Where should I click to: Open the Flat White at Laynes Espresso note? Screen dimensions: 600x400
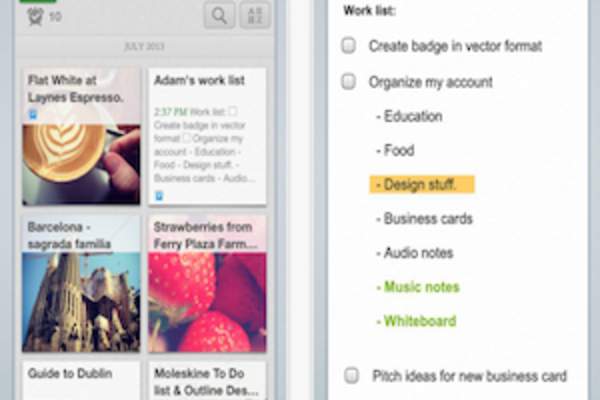tap(81, 136)
